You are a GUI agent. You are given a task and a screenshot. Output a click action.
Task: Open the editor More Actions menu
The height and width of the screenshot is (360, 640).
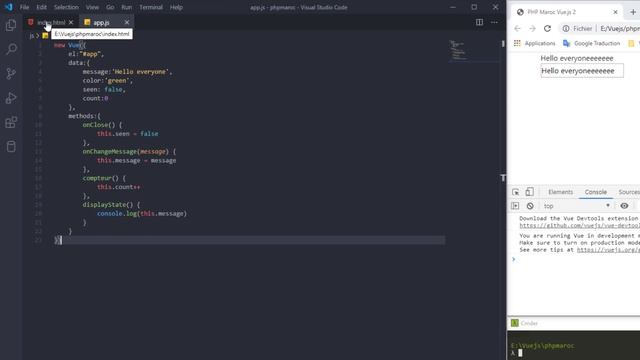click(494, 22)
